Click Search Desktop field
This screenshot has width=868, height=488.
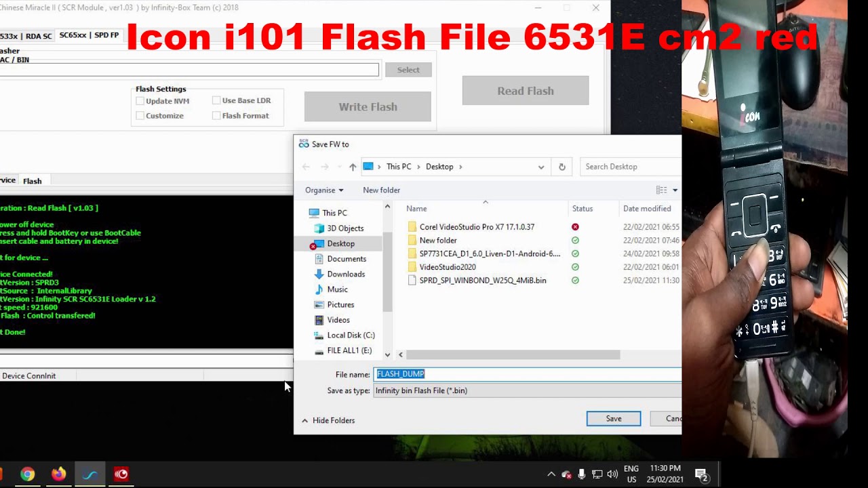[631, 167]
